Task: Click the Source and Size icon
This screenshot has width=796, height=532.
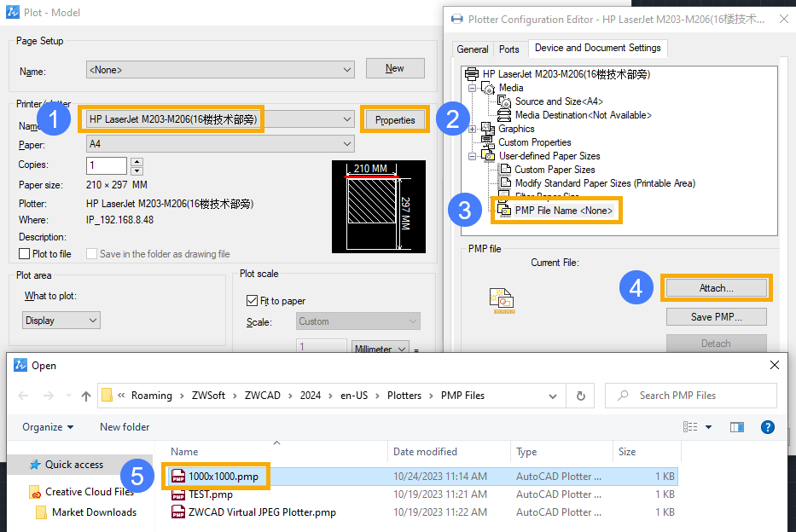Action: pos(504,101)
